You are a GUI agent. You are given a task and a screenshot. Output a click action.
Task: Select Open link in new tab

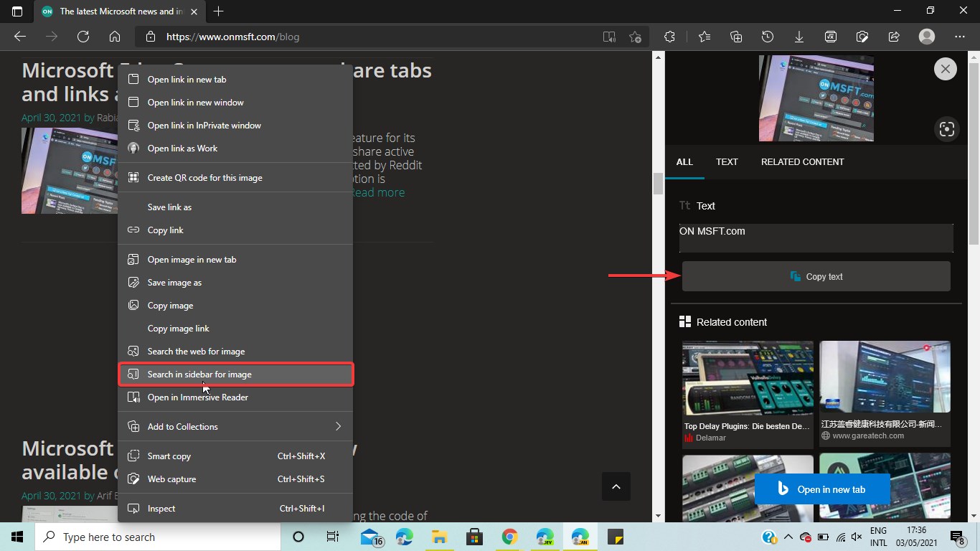click(235, 80)
